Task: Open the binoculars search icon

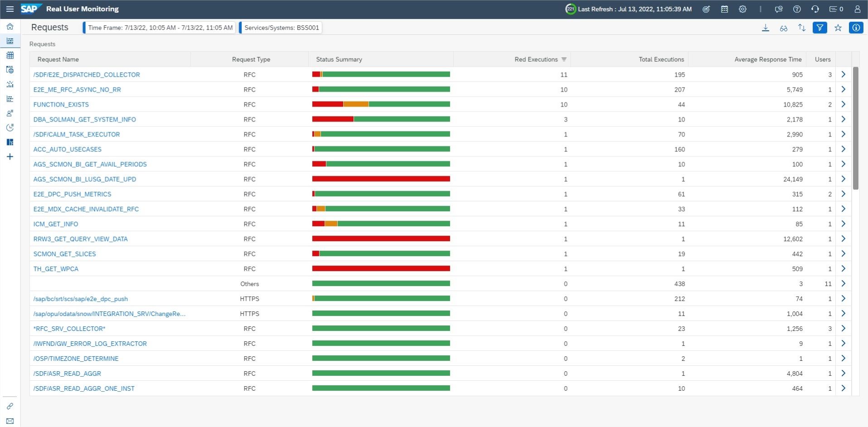Action: pos(784,28)
